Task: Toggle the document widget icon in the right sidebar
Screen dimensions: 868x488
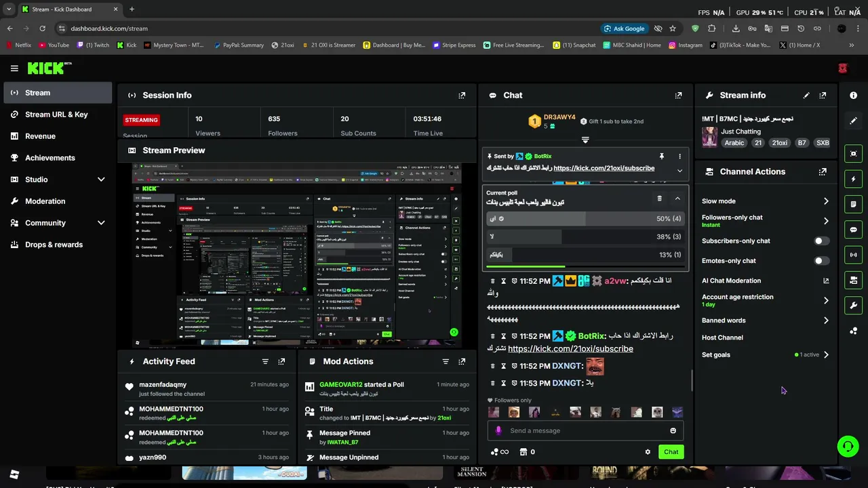Action: tap(853, 204)
